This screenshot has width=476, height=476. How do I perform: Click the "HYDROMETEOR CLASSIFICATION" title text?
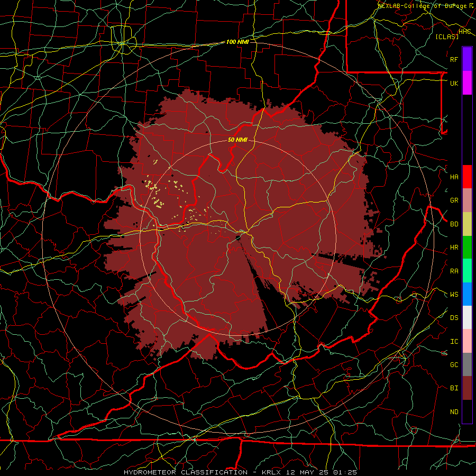(x=186, y=472)
